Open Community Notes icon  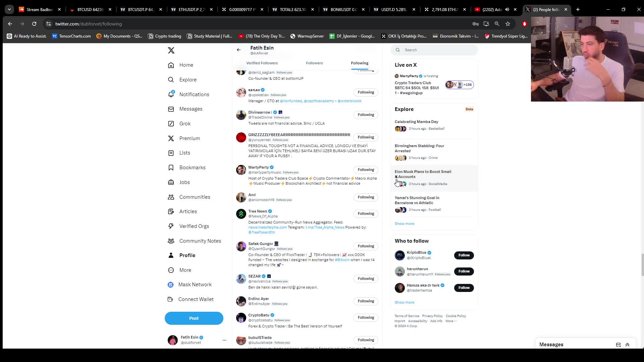click(x=171, y=241)
